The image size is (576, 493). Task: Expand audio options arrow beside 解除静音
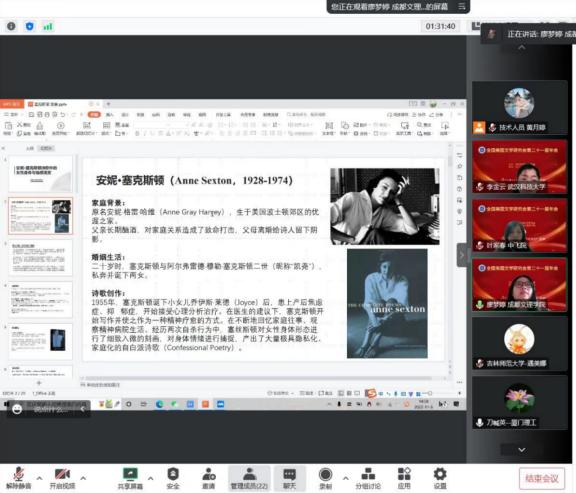click(x=39, y=478)
